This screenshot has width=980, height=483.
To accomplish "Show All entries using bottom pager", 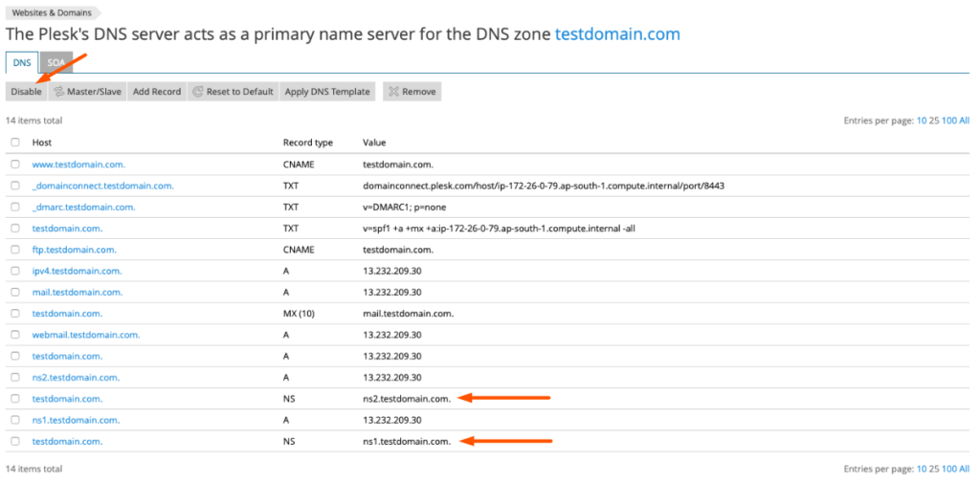I will [x=965, y=468].
